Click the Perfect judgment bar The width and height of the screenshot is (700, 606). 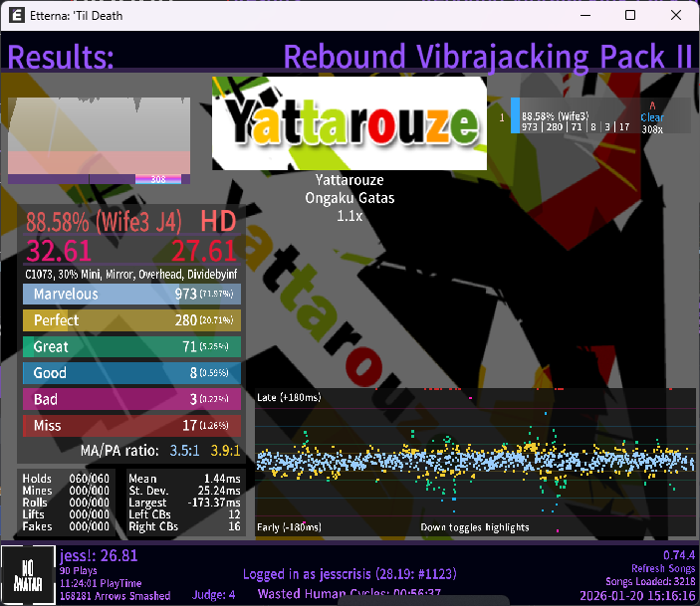pos(131,320)
